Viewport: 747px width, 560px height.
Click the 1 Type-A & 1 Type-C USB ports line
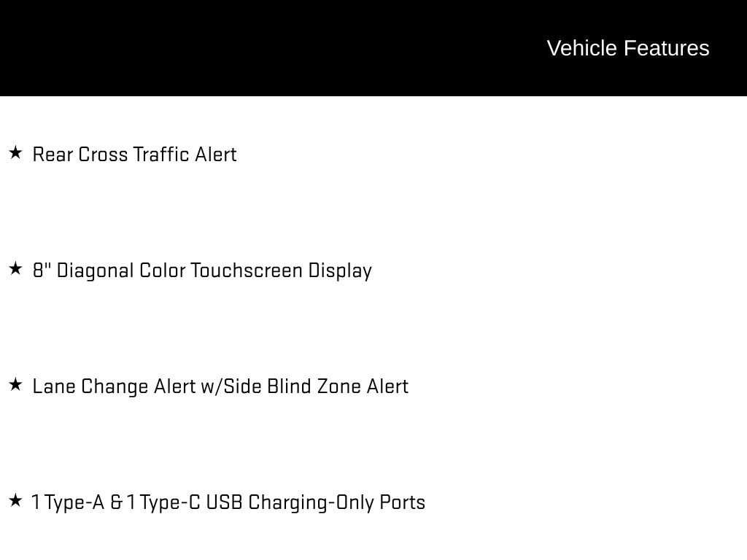click(228, 502)
